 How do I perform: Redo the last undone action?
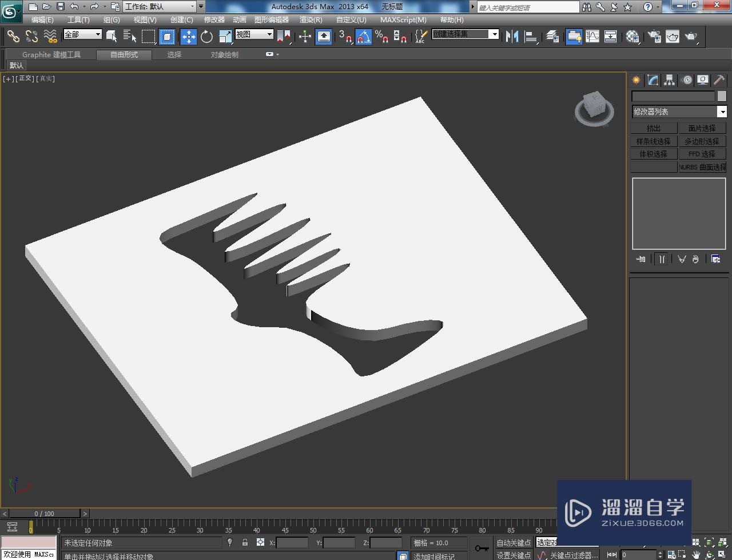pos(94,7)
